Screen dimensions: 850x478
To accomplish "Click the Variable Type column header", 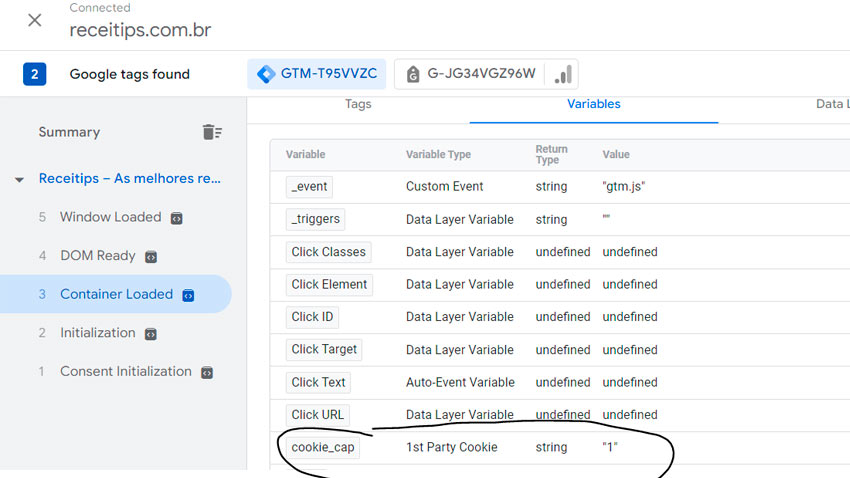I will click(x=438, y=154).
